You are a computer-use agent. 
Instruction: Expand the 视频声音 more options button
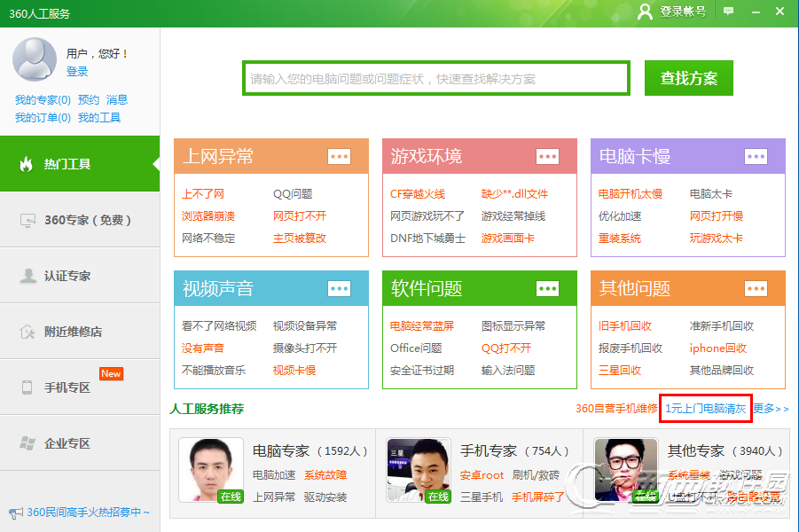(339, 288)
